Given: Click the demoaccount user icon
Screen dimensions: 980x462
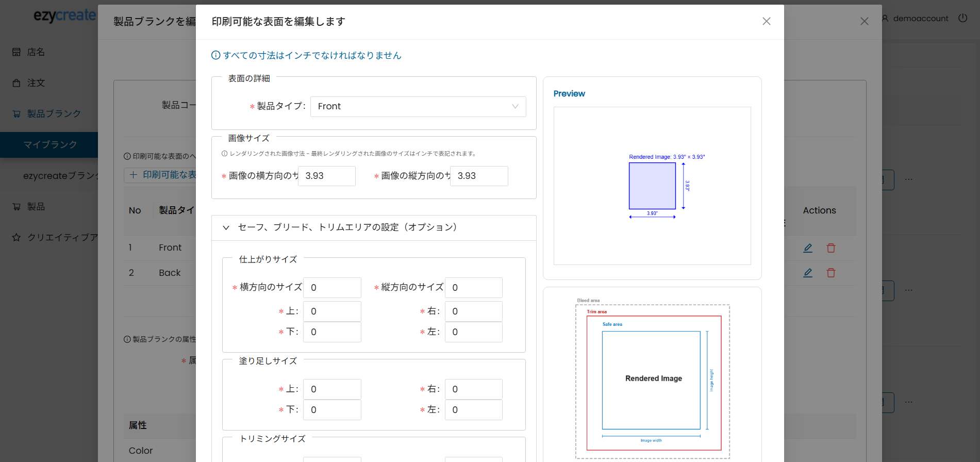Looking at the screenshot, I should (885, 19).
